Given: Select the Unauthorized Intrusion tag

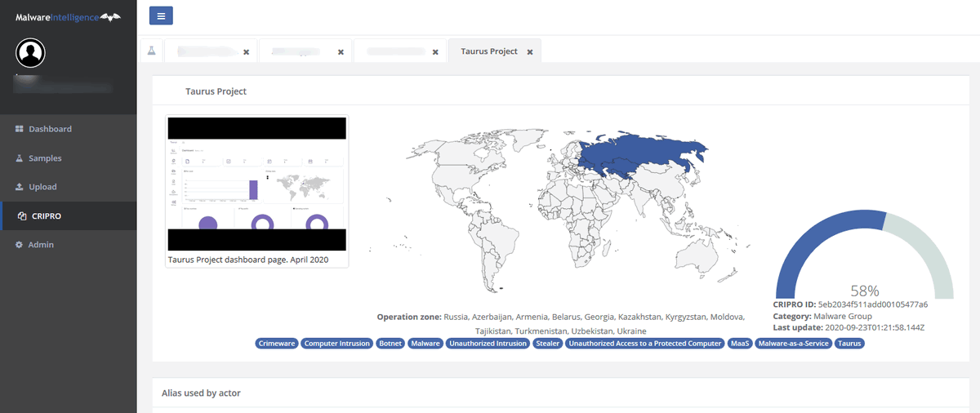Looking at the screenshot, I should [488, 344].
